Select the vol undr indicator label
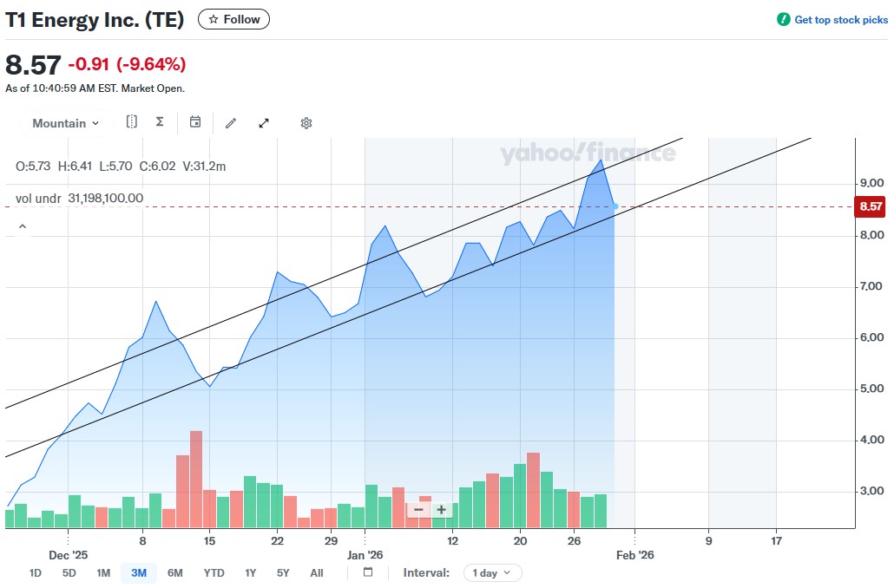This screenshot has height=588, width=894. click(38, 199)
